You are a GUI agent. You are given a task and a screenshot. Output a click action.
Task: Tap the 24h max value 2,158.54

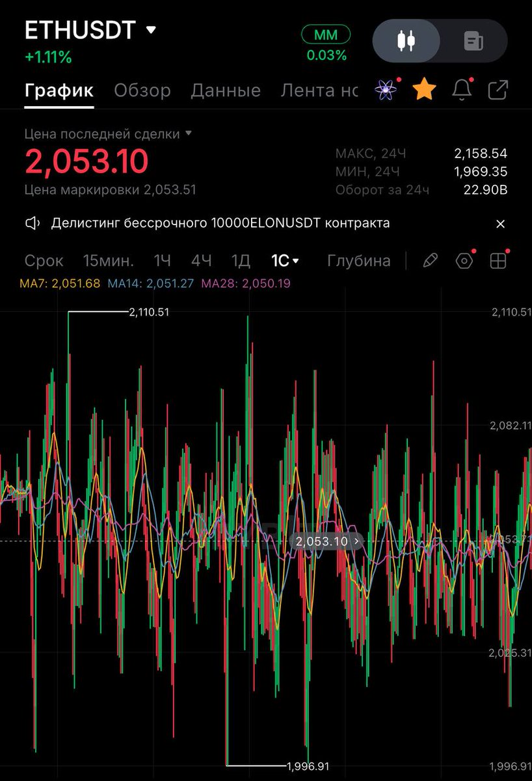481,154
